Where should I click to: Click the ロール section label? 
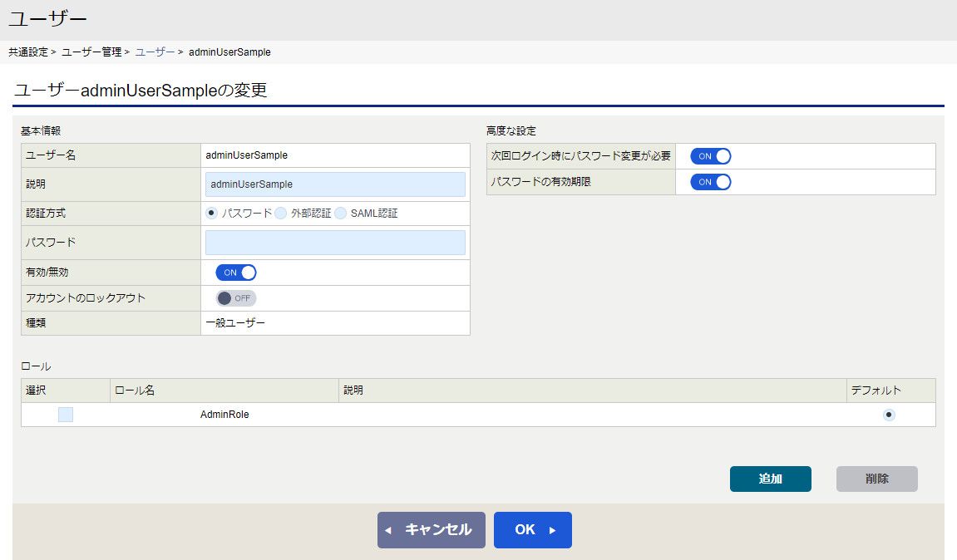(36, 366)
